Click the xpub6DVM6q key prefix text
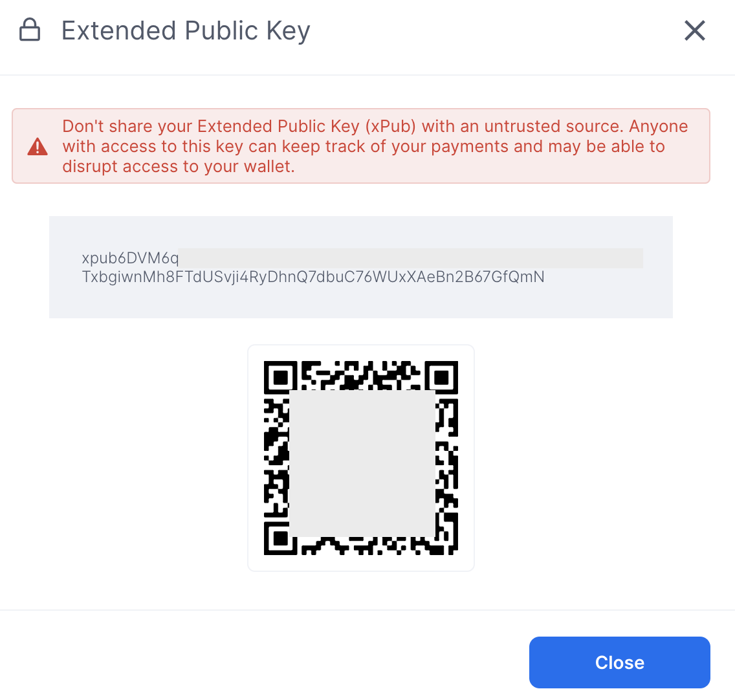 [130, 258]
